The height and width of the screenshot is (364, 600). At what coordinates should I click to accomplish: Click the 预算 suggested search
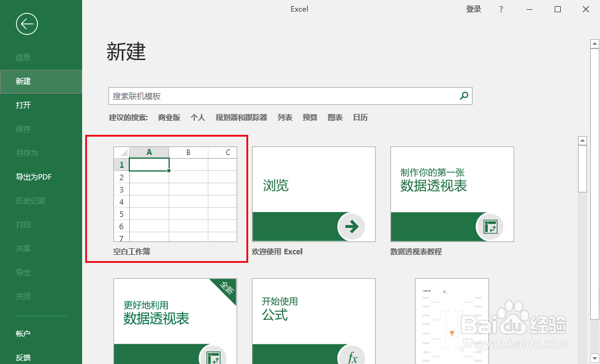(310, 118)
